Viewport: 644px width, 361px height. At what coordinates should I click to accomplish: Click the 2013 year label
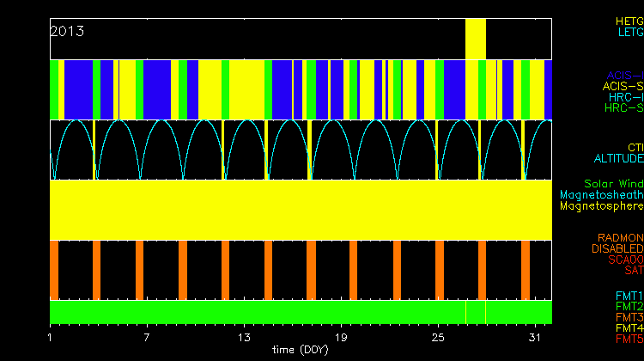click(67, 31)
